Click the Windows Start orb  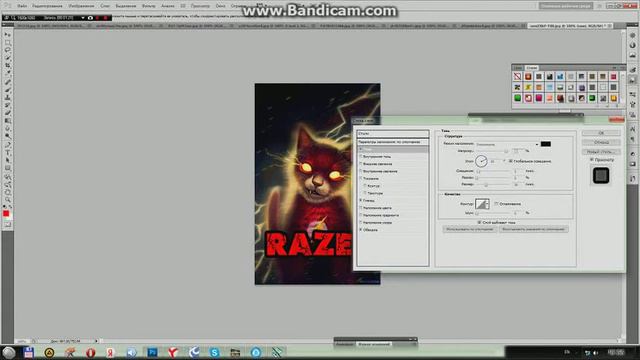coord(8,352)
